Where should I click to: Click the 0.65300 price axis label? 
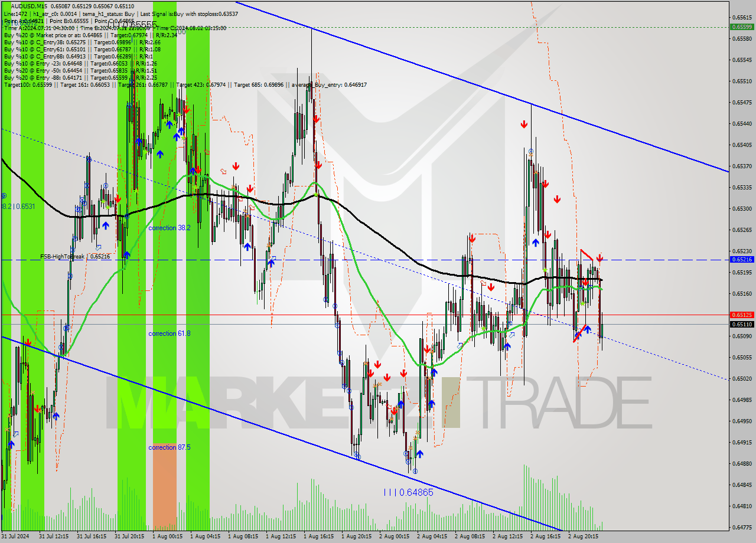741,208
